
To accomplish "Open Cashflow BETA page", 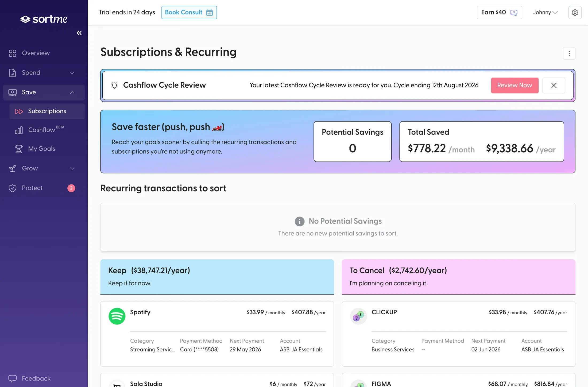I will (x=47, y=130).
